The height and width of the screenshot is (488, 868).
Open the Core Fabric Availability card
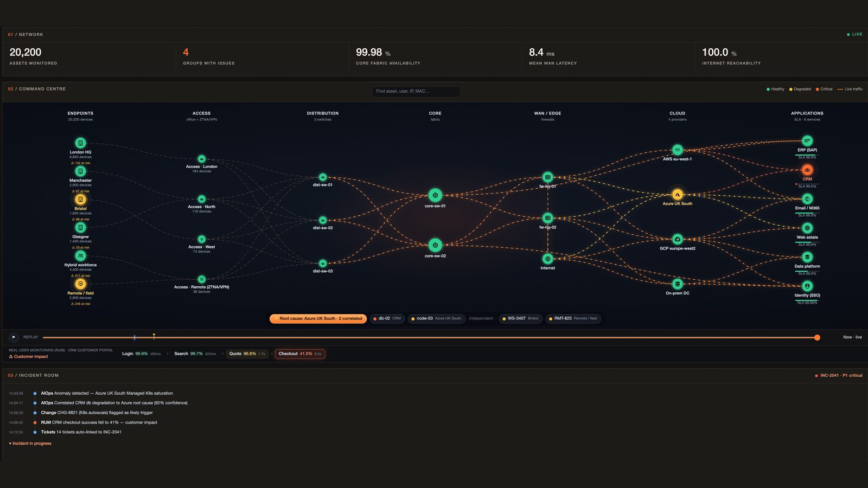click(436, 57)
